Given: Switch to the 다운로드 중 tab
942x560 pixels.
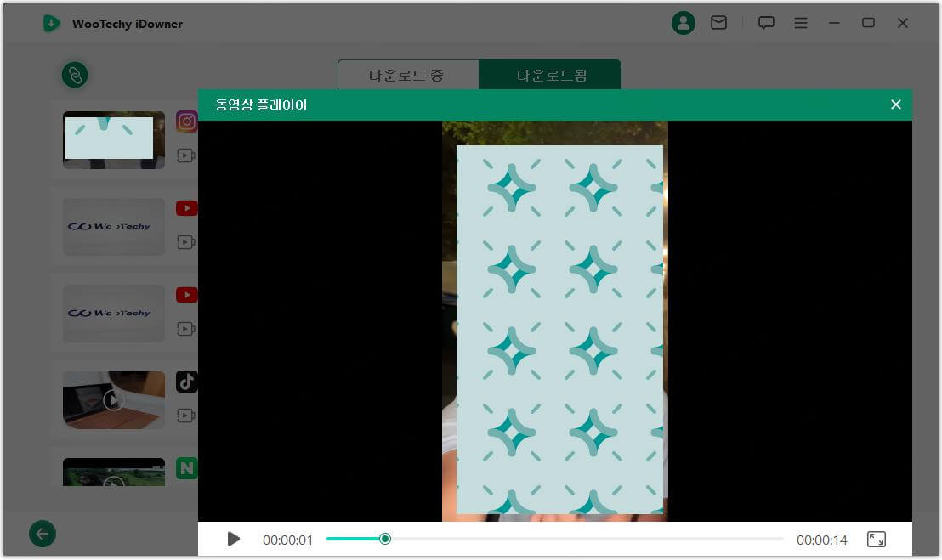Looking at the screenshot, I should point(407,75).
